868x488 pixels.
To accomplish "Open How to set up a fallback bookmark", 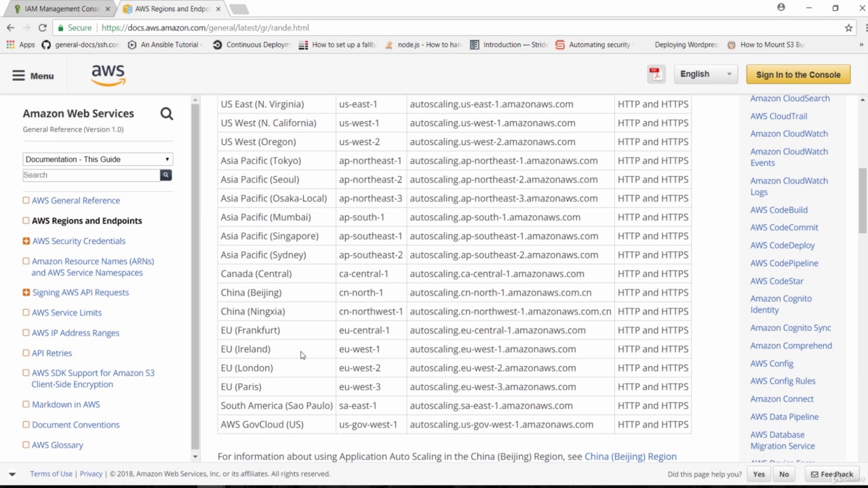I will 336,45.
